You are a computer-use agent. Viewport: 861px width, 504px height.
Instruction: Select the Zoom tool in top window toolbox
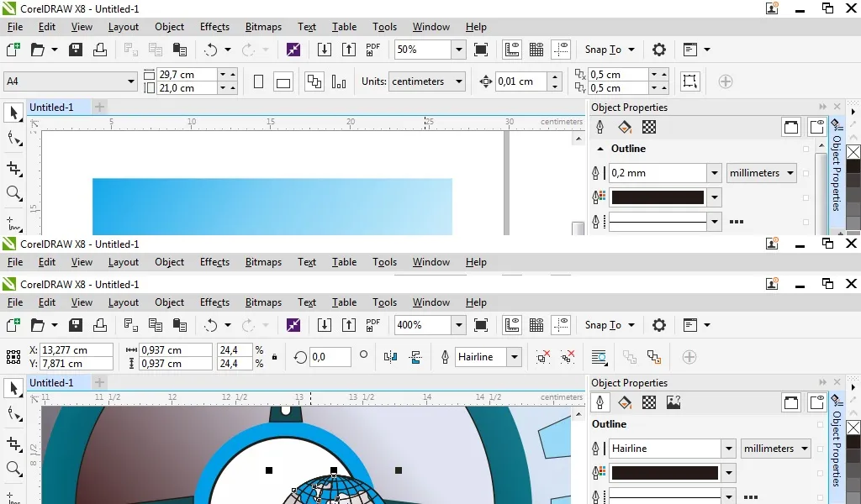pyautogui.click(x=13, y=193)
